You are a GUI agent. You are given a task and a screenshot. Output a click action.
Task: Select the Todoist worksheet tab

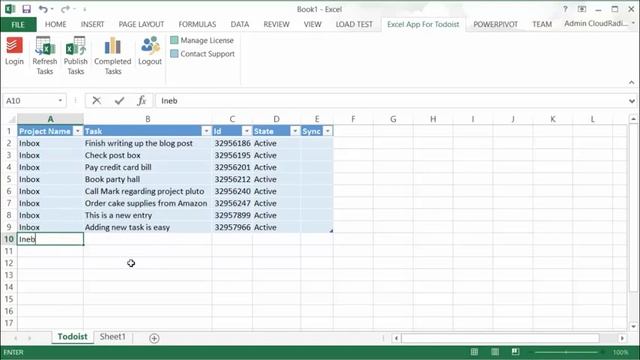point(72,337)
